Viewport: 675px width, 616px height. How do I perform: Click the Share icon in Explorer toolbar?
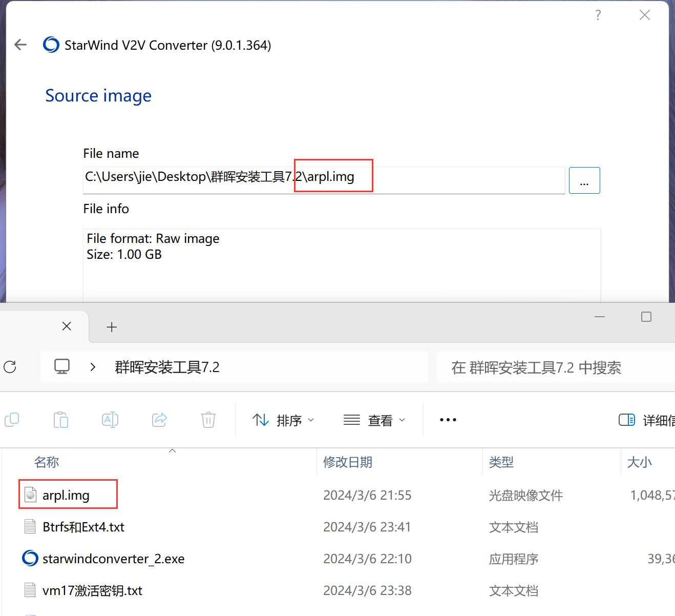tap(159, 420)
